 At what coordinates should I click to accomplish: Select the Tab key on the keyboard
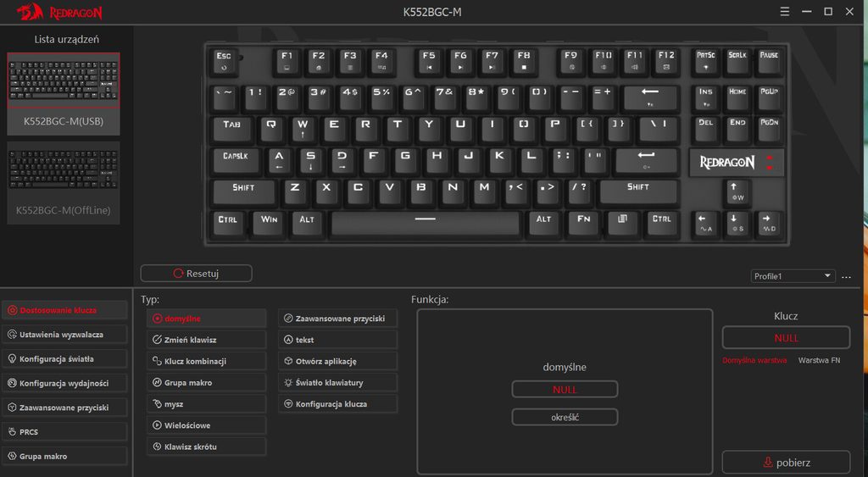click(x=232, y=129)
